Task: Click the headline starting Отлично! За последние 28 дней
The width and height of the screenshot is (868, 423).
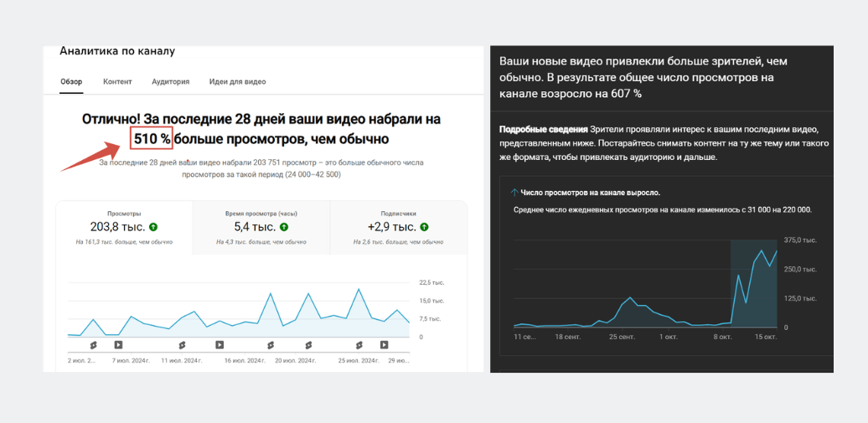Action: [261, 129]
